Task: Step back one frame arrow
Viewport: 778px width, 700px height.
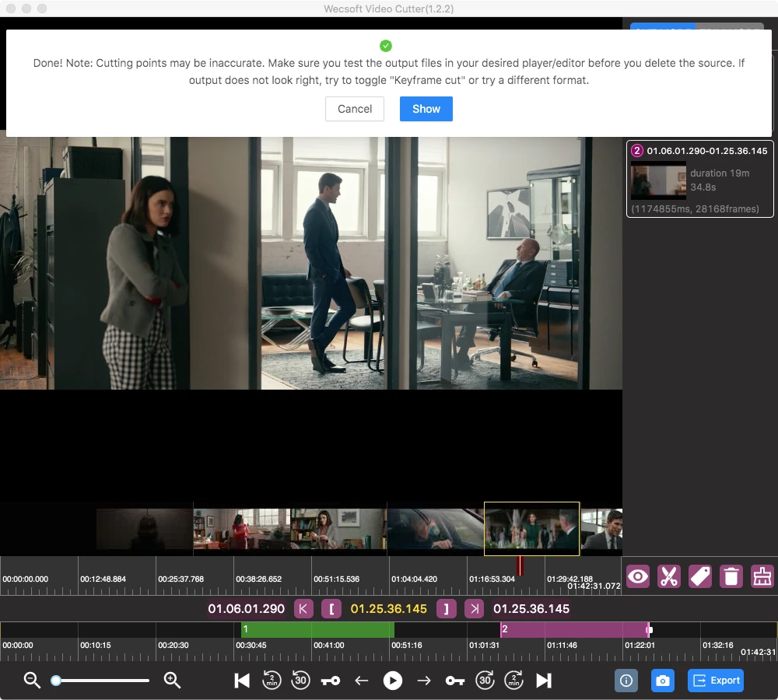Action: click(x=362, y=681)
